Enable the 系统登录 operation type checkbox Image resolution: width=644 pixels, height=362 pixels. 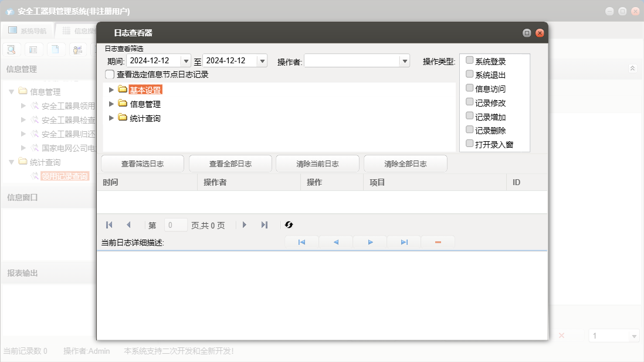click(x=469, y=60)
